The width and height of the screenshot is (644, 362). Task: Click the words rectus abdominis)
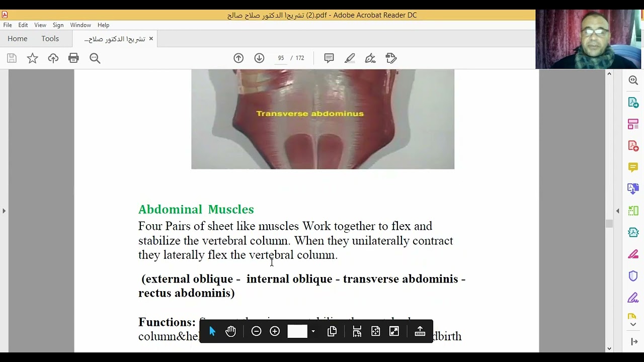click(x=187, y=293)
